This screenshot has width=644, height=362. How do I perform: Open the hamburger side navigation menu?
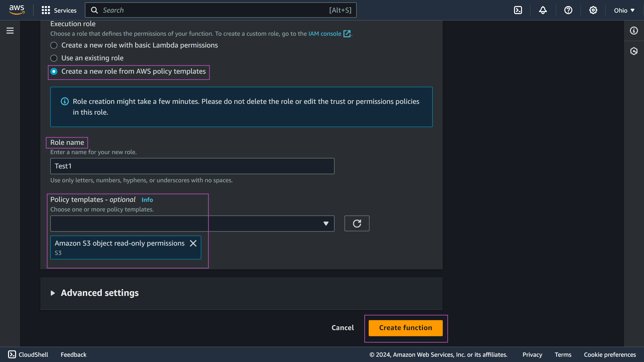point(10,31)
